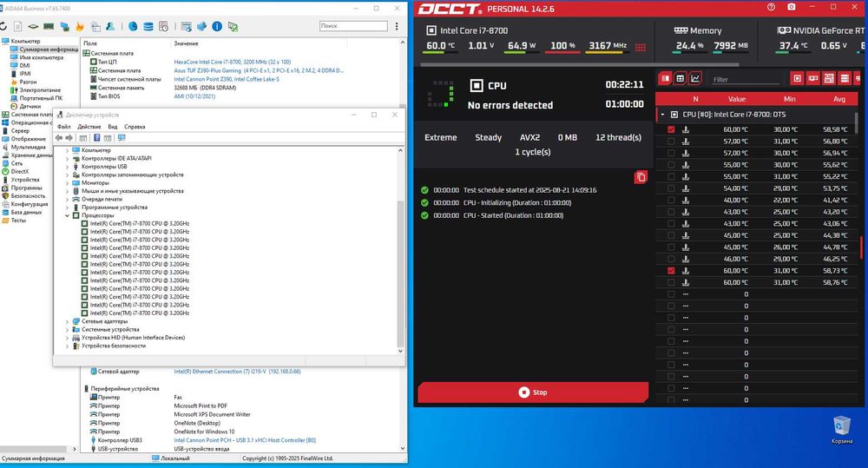
Task: Collapse the CPU [#0] Intel Core i7-8700 group
Action: (x=662, y=115)
